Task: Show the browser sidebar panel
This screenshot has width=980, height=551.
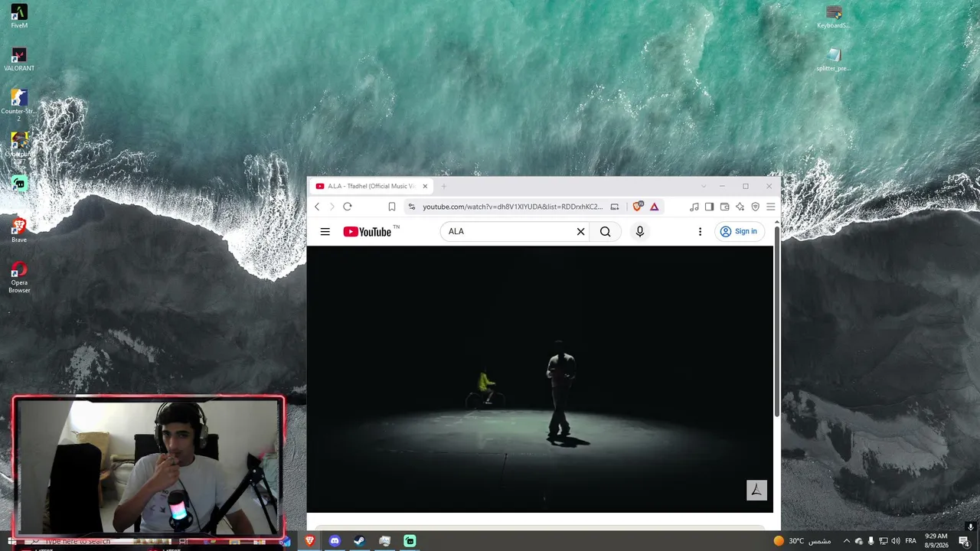Action: [x=710, y=207]
